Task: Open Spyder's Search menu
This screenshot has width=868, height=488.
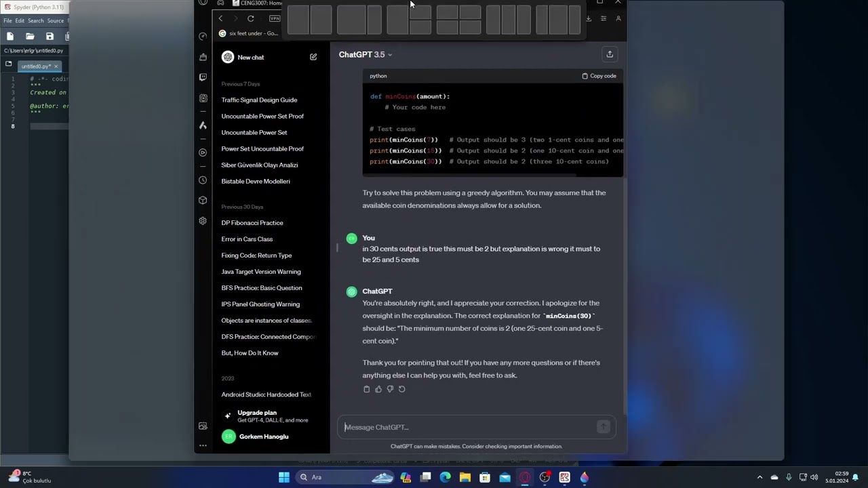Action: click(36, 21)
